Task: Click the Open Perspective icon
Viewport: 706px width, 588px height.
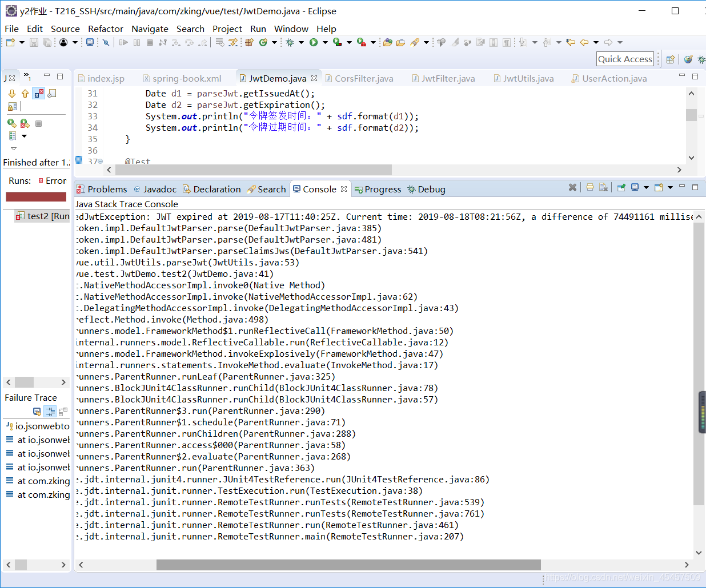Action: (671, 59)
